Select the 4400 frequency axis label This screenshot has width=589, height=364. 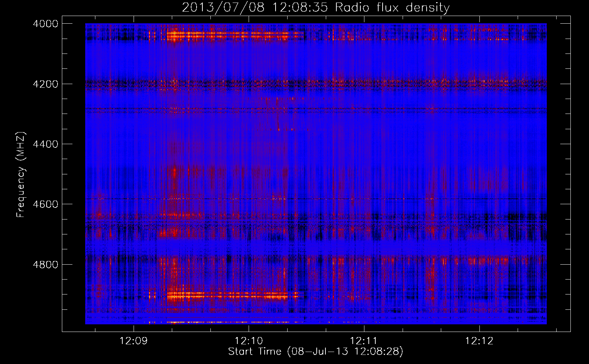pos(46,144)
